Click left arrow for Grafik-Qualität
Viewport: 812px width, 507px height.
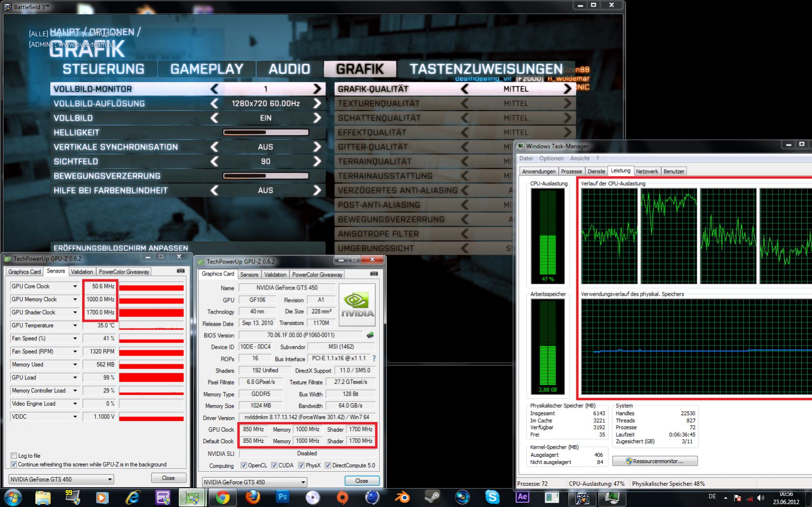click(x=465, y=89)
